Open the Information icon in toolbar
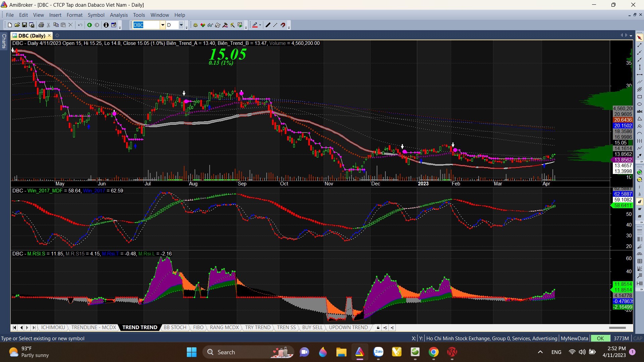 [x=106, y=25]
